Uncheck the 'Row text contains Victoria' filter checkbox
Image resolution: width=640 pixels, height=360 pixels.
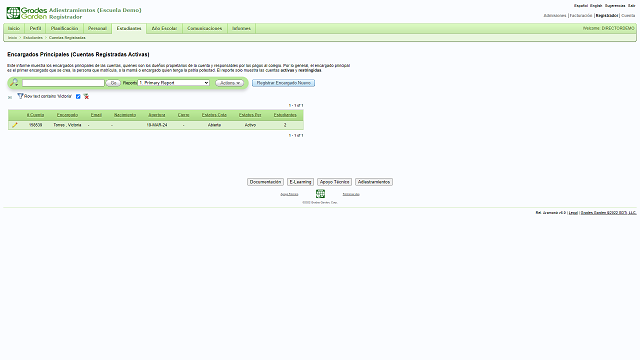(78, 96)
